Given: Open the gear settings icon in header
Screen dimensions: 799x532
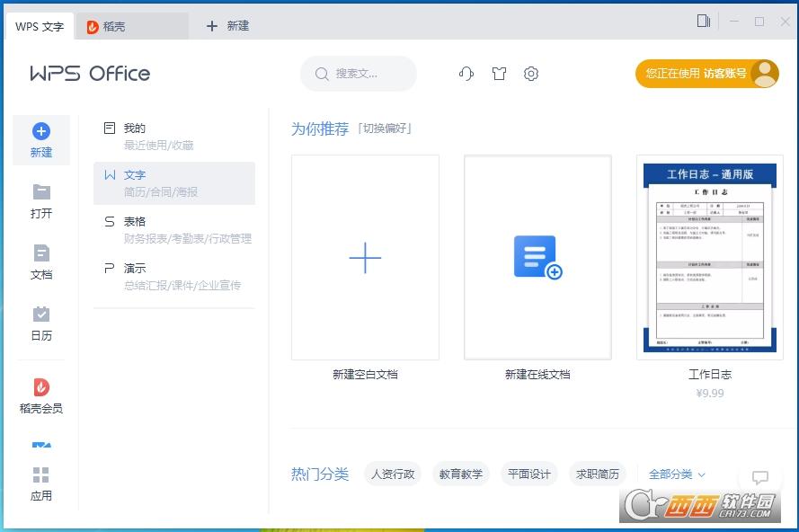Looking at the screenshot, I should [531, 74].
